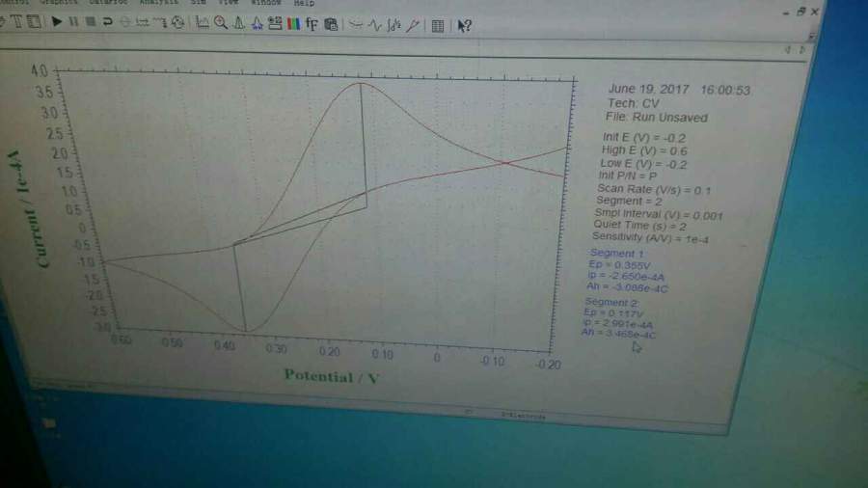The image size is (868, 488).
Task: Click the blue Segment 2 heading
Action: tap(611, 302)
